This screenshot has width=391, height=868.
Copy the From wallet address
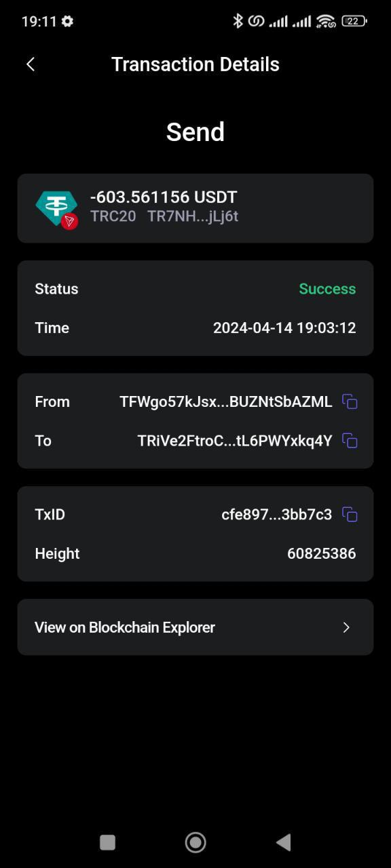350,402
